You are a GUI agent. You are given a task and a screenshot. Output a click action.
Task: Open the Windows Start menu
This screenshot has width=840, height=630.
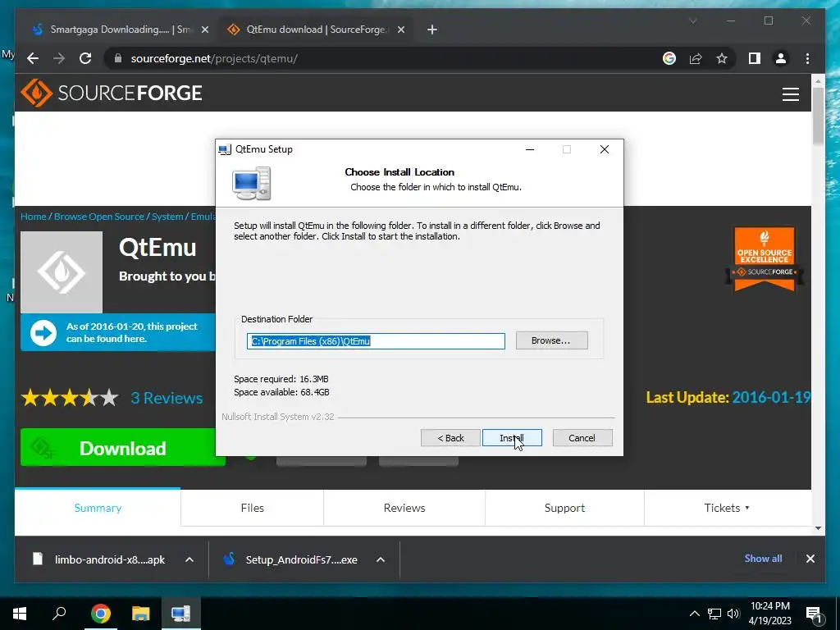click(20, 614)
